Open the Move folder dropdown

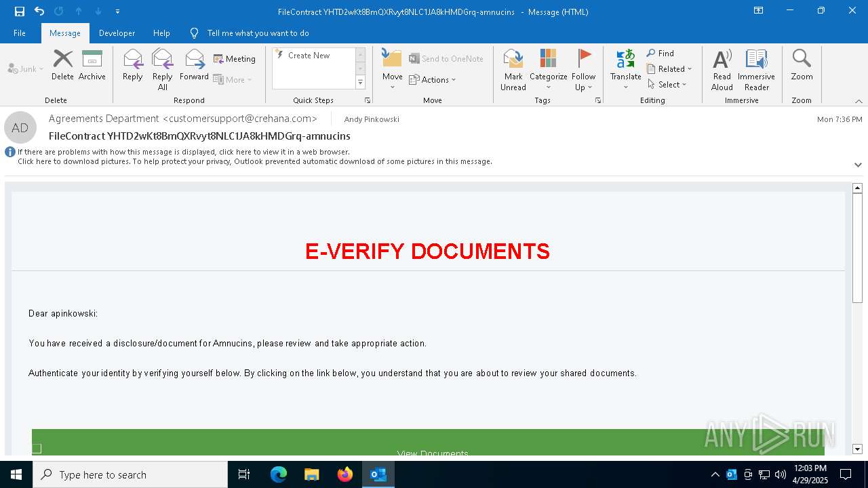[x=392, y=69]
